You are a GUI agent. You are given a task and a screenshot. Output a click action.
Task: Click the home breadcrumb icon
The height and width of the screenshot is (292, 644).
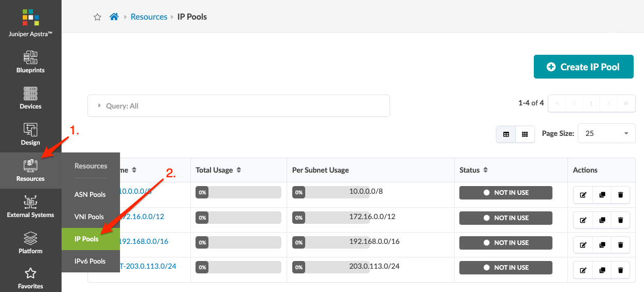(114, 17)
